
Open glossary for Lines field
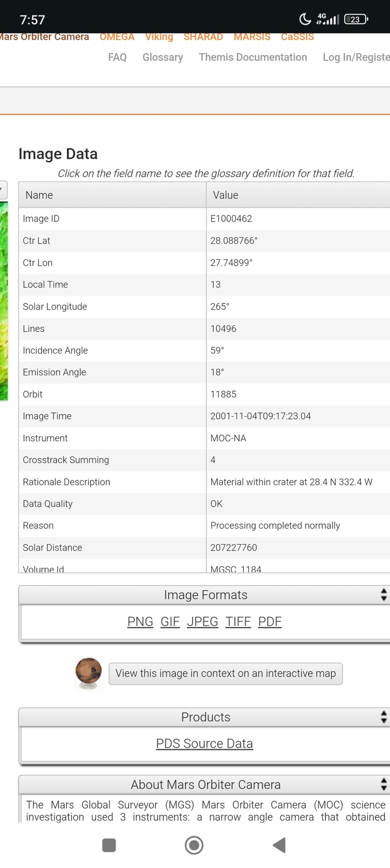[33, 329]
